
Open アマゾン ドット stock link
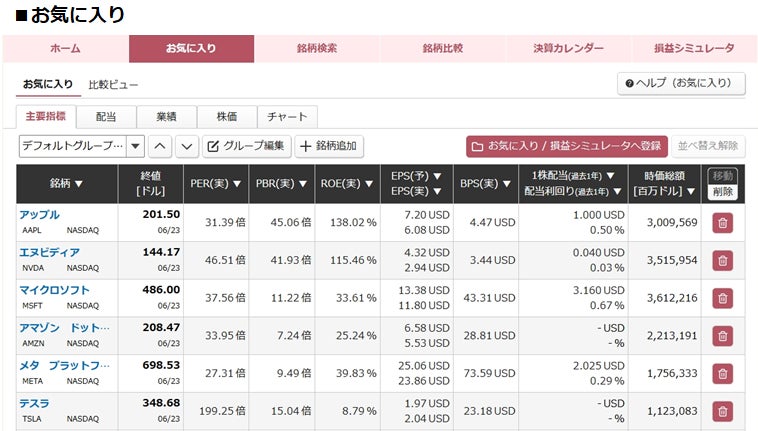click(64, 328)
